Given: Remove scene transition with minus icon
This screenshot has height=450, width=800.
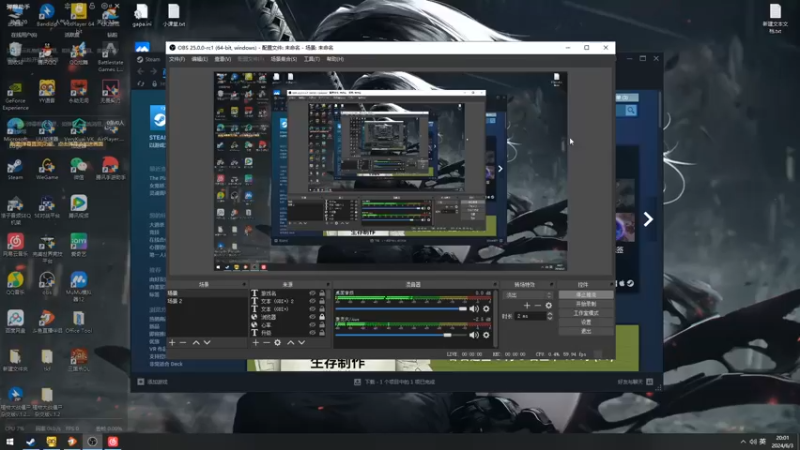Looking at the screenshot, I should [538, 305].
